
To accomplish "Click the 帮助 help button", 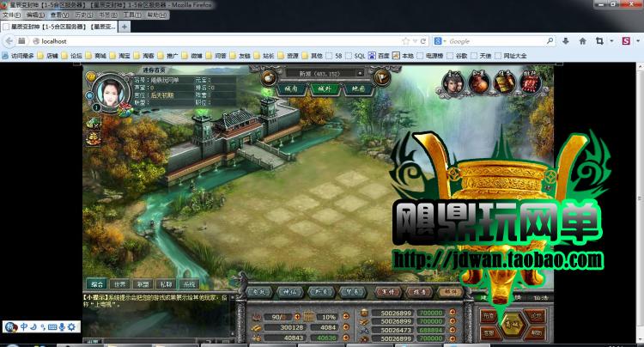I will (x=536, y=333).
